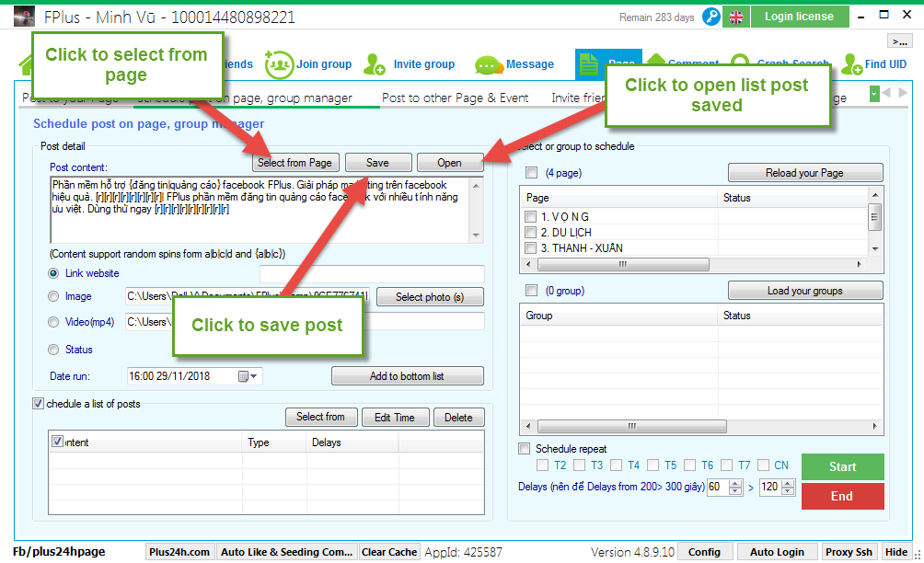Select the Video(mp4) radio button

(53, 322)
